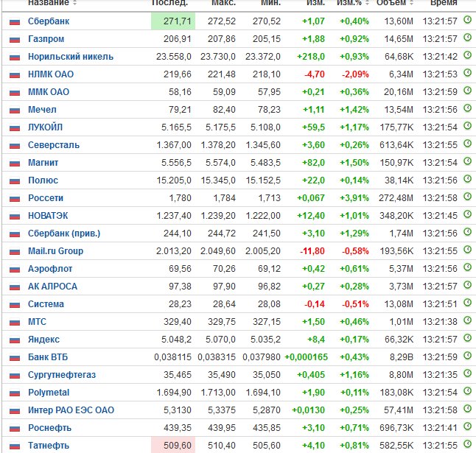
Task: Click the clock icon in Polymetal row
Action: tap(467, 391)
